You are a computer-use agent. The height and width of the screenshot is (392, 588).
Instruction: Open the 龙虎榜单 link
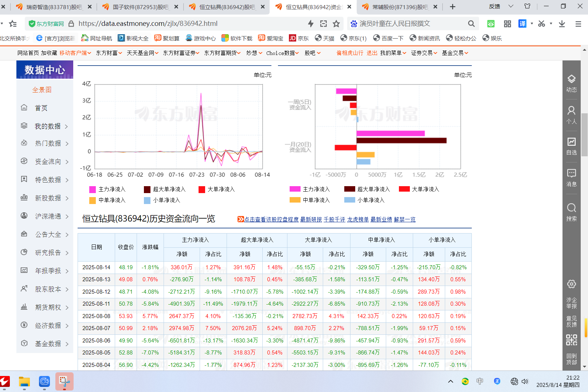(358, 219)
